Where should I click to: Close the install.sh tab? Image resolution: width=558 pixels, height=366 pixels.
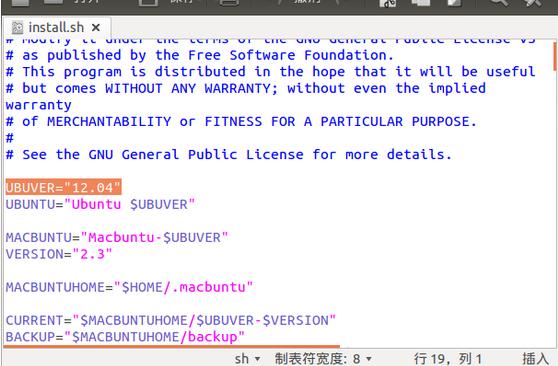96,27
